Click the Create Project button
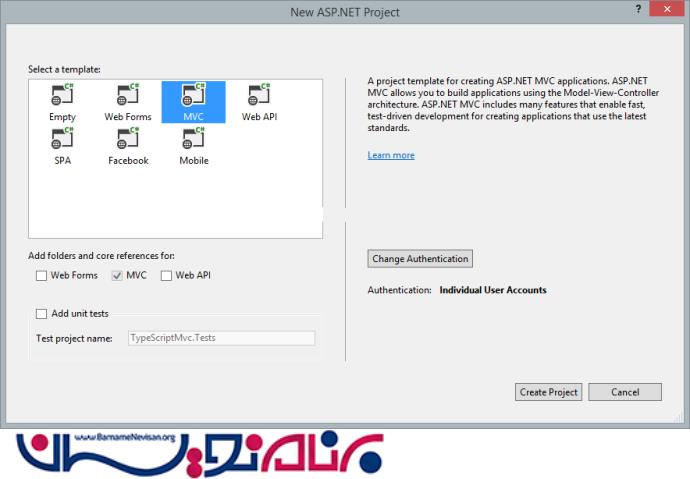This screenshot has height=479, width=690. 548,392
